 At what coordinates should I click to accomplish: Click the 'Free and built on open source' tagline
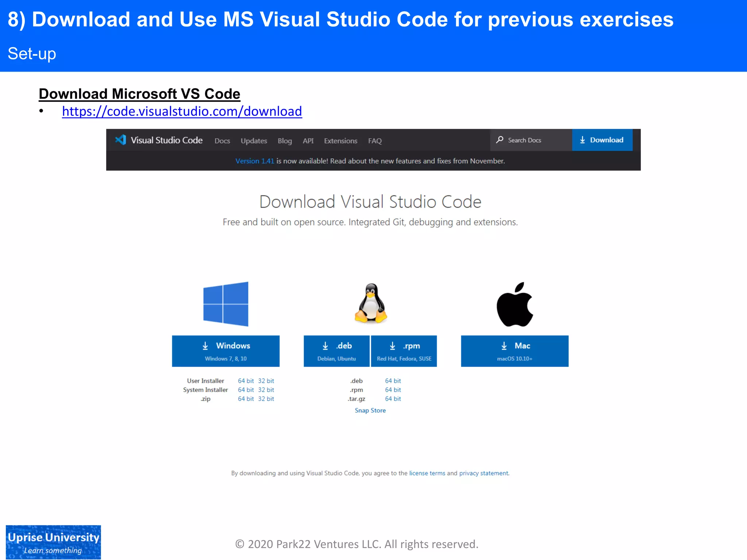pyautogui.click(x=370, y=222)
